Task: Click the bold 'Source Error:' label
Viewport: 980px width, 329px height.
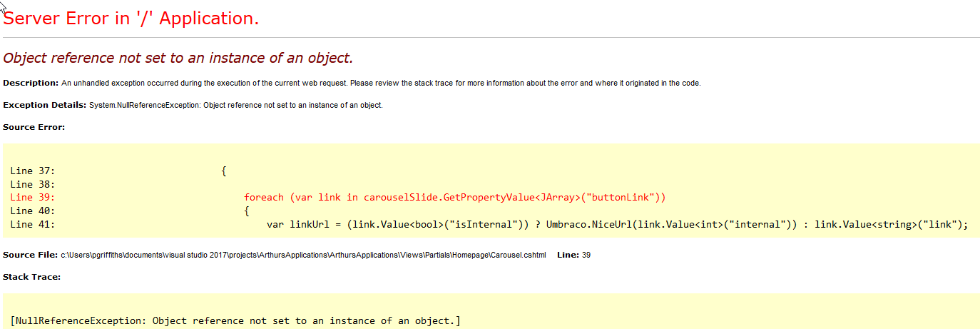Action: click(34, 127)
